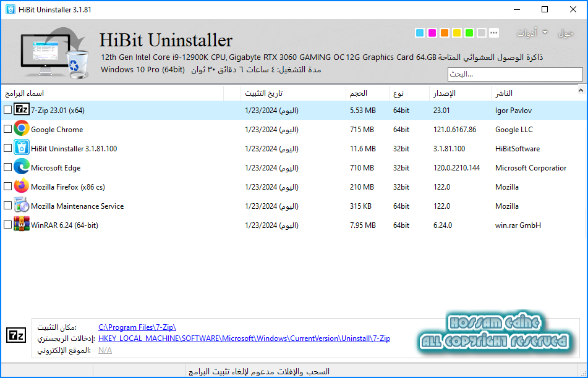Click the 11.6 MB size cell
588x378 pixels.
coord(362,149)
